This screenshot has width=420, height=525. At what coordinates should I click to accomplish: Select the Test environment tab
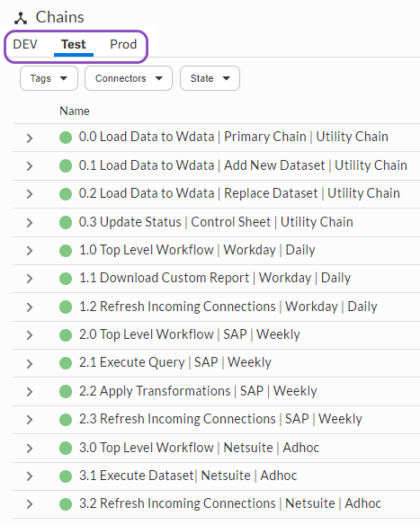pyautogui.click(x=74, y=44)
